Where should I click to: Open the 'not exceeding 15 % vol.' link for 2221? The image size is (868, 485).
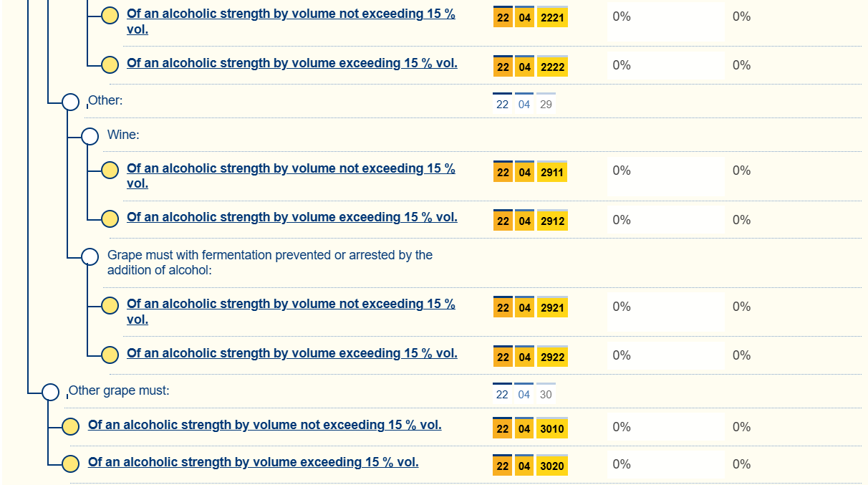pos(291,14)
